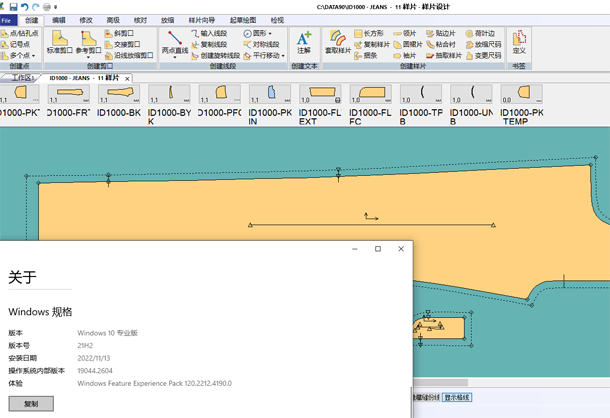Close the ID1000 - JEANS document tab
Viewport: 610px width, 418px height.
127,79
